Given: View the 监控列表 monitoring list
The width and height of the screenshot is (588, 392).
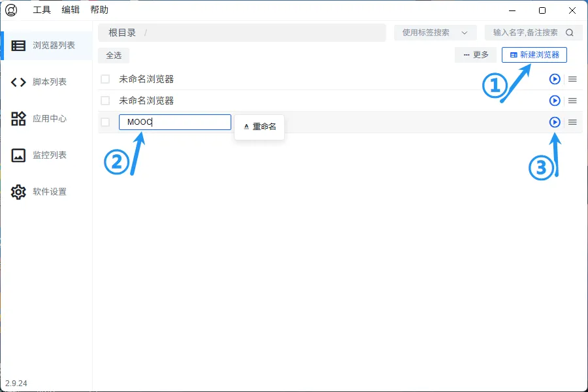Looking at the screenshot, I should click(x=46, y=155).
